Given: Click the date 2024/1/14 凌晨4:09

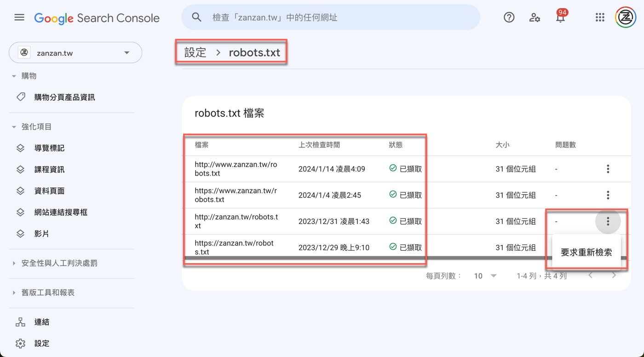Looking at the screenshot, I should (332, 169).
